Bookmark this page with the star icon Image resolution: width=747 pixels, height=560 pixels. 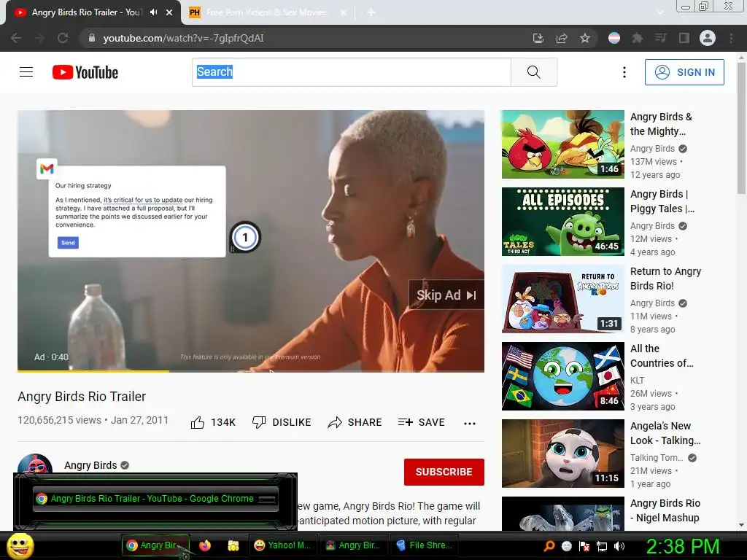(585, 38)
